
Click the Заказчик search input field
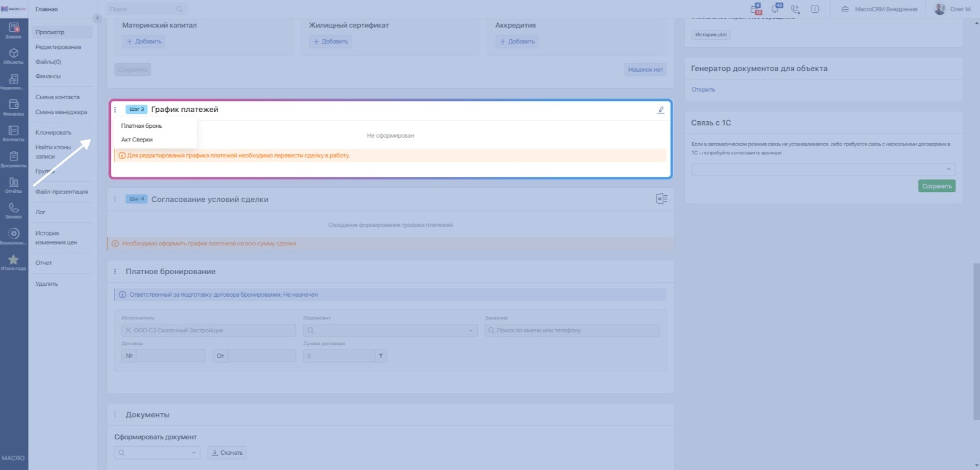click(x=572, y=330)
